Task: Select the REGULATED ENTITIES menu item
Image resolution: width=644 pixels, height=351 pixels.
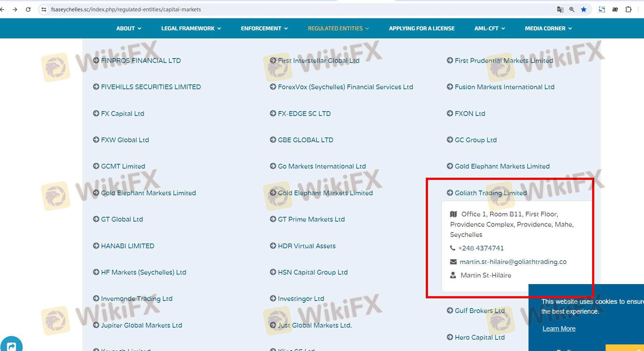Action: 338,29
